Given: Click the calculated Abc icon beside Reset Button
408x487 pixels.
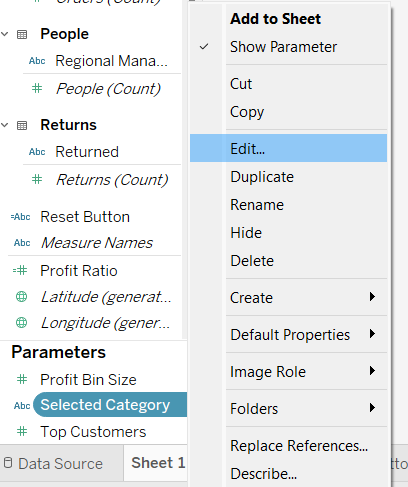Looking at the screenshot, I should (21, 217).
